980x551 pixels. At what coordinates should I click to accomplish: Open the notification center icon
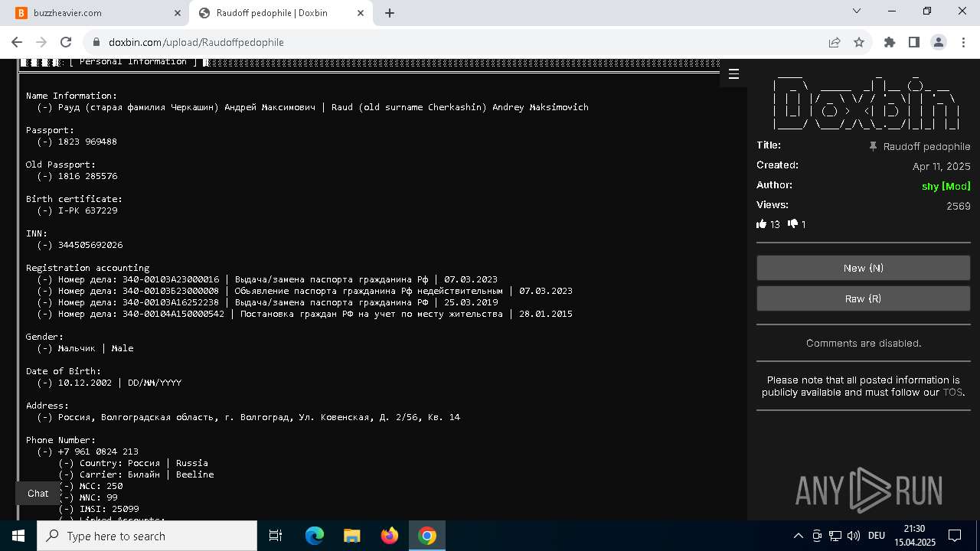point(955,536)
